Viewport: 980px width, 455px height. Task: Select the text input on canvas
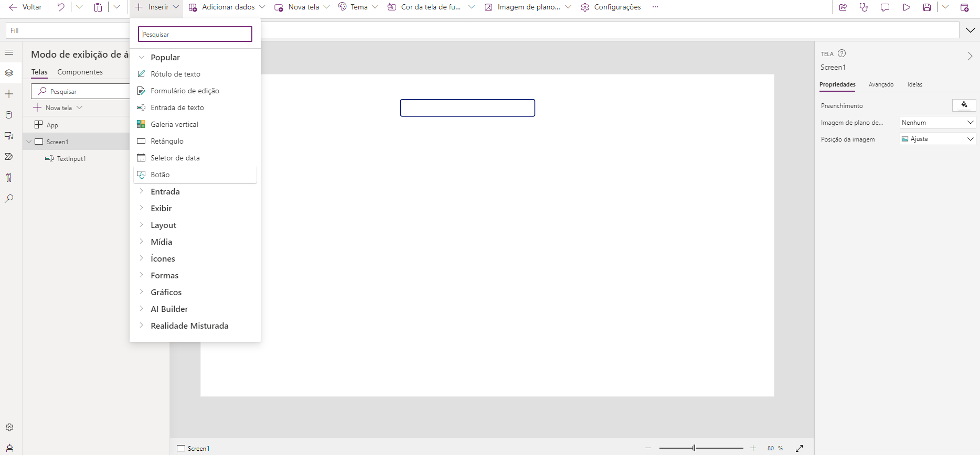point(467,108)
